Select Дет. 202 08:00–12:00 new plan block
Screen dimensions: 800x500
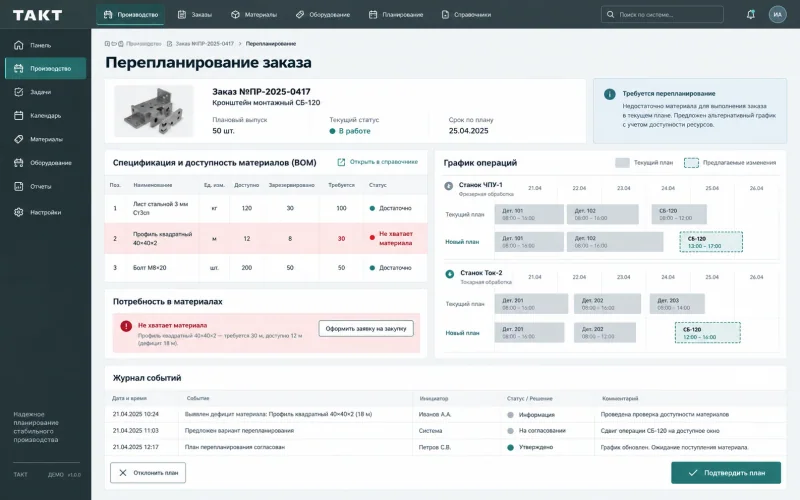tap(605, 333)
